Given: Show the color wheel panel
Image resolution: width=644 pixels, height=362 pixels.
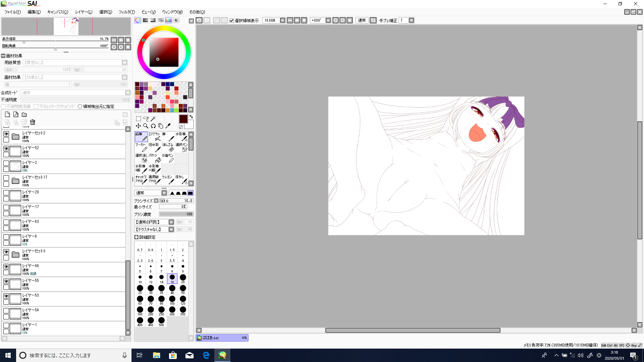Looking at the screenshot, I should (x=138, y=20).
